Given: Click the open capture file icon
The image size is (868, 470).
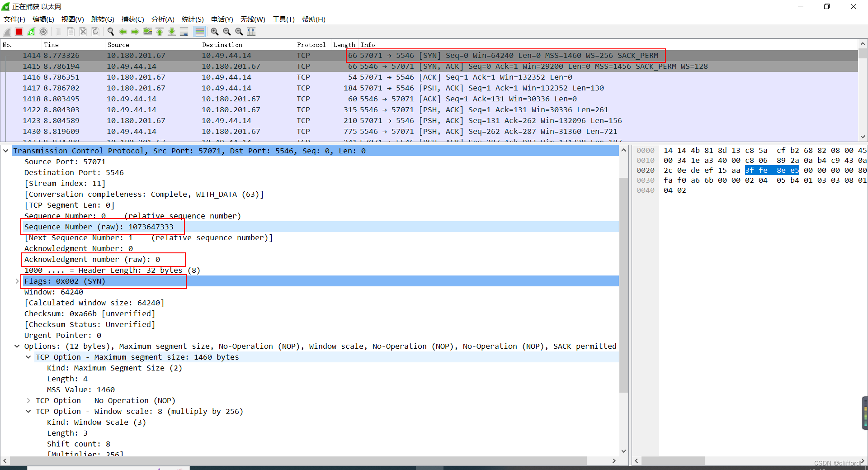Looking at the screenshot, I should pos(59,32).
